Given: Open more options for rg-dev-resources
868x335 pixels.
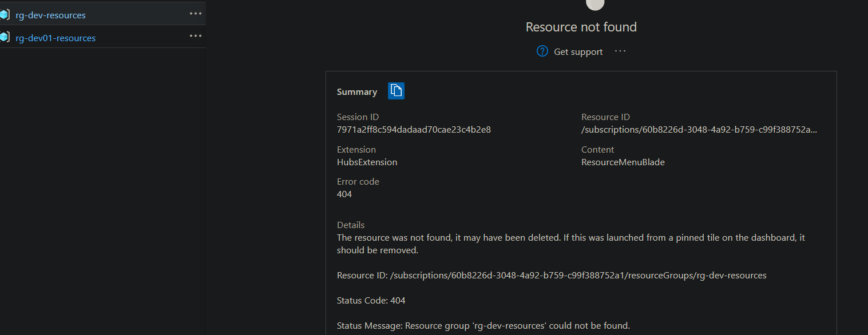Looking at the screenshot, I should (x=196, y=14).
